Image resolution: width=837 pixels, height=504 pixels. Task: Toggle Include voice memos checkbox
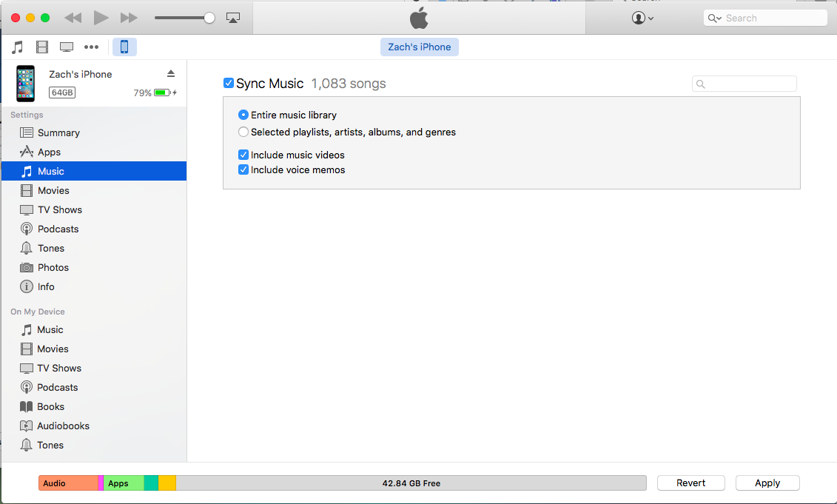[x=243, y=169]
